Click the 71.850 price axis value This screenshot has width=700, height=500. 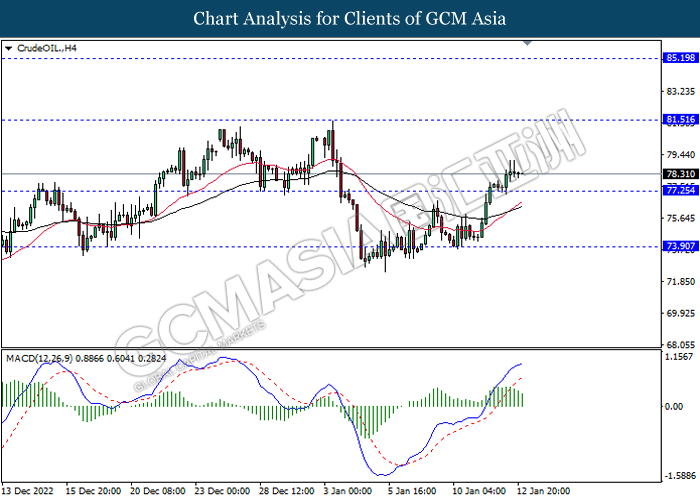point(681,281)
